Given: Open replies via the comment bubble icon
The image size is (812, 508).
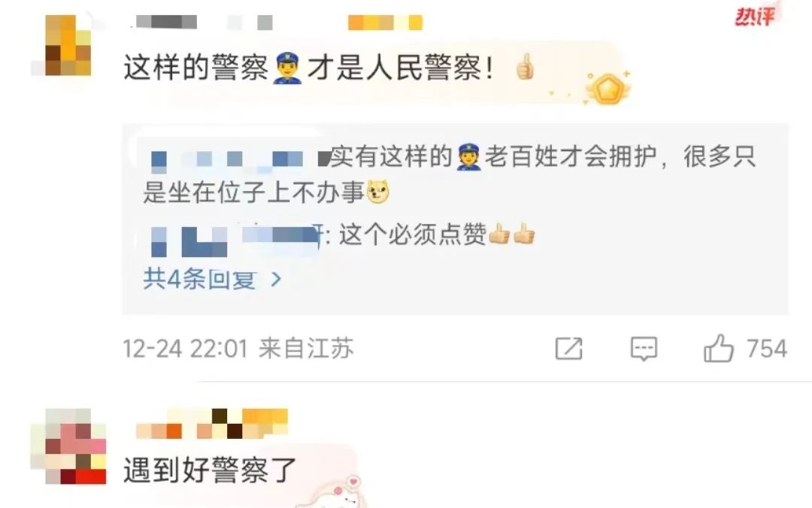Looking at the screenshot, I should [644, 349].
